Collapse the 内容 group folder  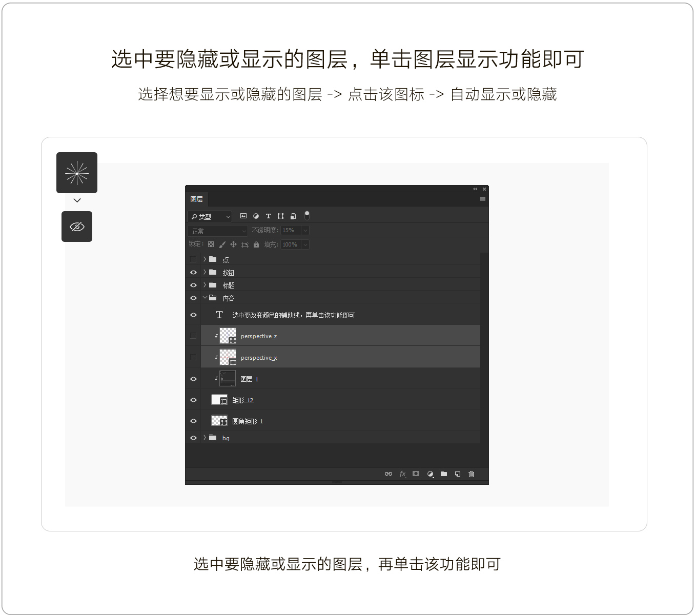(x=205, y=298)
